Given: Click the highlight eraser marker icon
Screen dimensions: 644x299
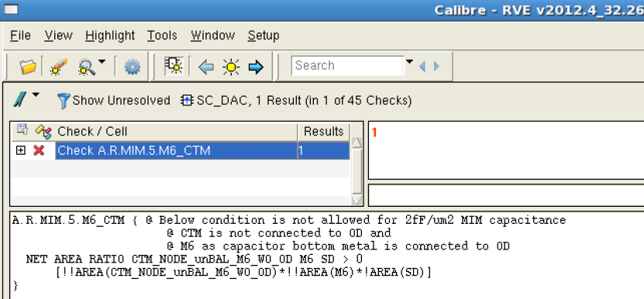Looking at the screenshot, I should click(58, 66).
